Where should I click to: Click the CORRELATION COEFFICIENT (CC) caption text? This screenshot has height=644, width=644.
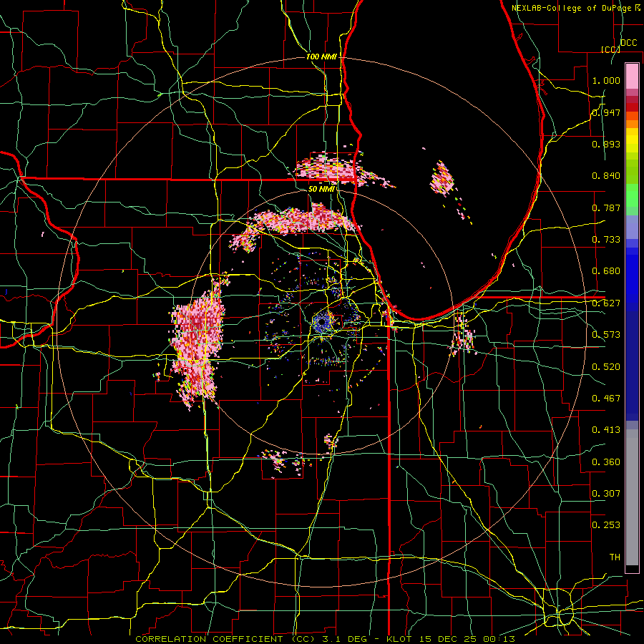[x=225, y=639]
